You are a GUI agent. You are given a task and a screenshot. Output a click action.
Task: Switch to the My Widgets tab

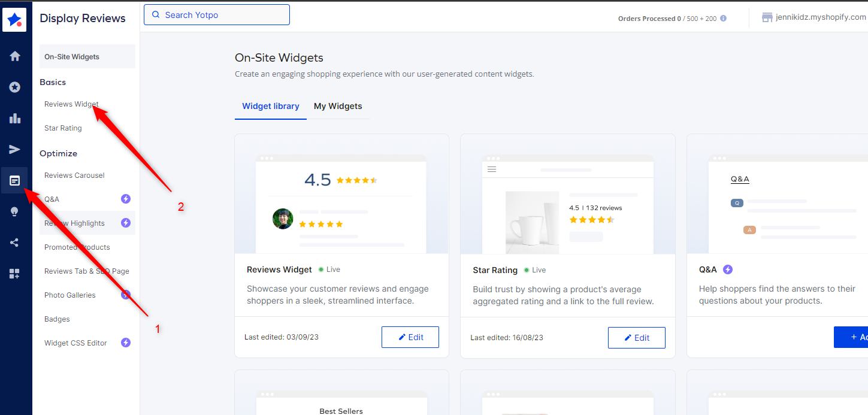pyautogui.click(x=338, y=106)
